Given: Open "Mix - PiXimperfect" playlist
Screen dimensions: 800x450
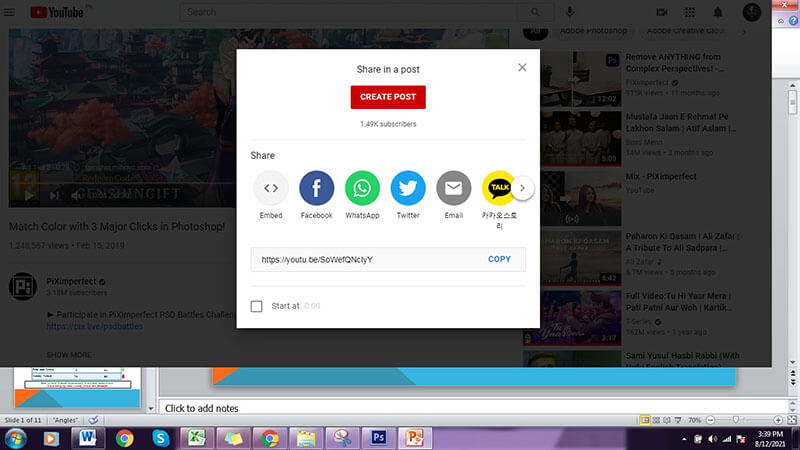Looking at the screenshot, I should pyautogui.click(x=661, y=177).
